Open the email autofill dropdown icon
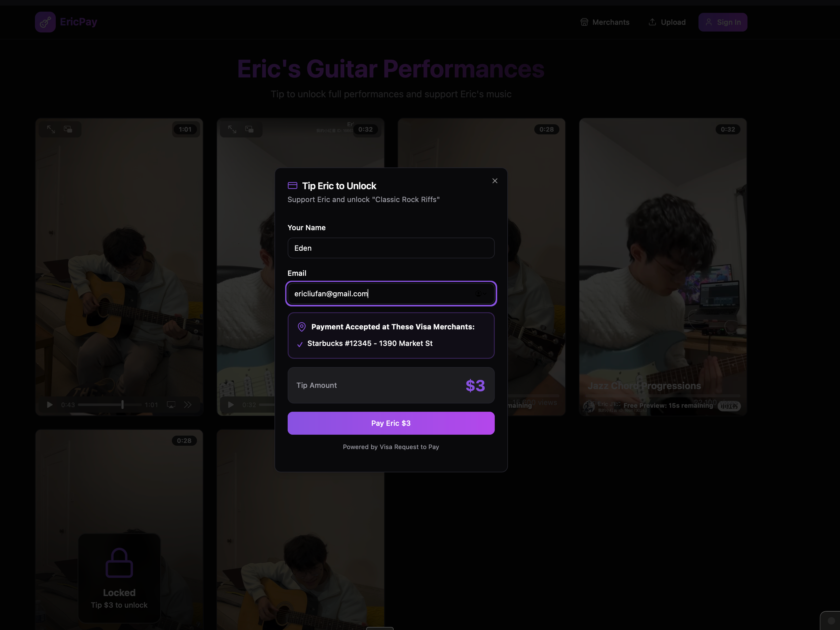This screenshot has width=840, height=630. point(480,293)
